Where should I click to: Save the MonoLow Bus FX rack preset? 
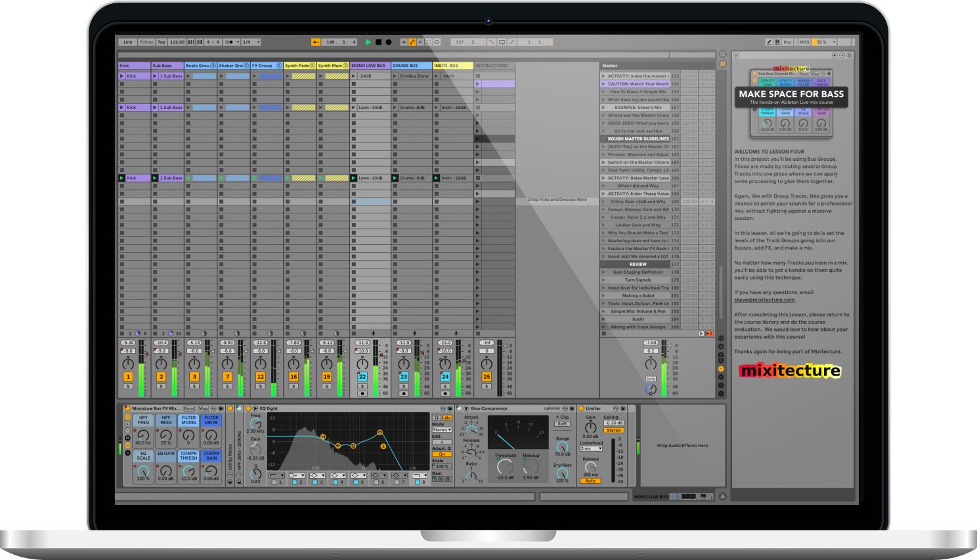[221, 408]
